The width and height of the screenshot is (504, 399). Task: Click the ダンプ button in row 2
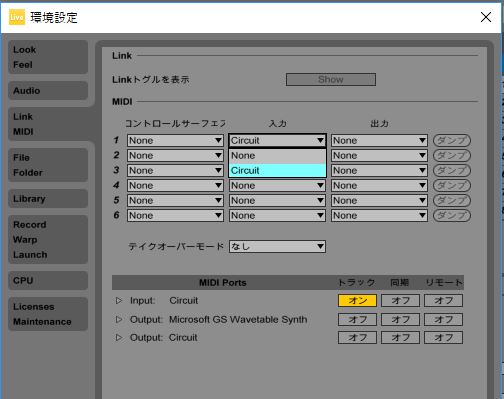tap(452, 155)
